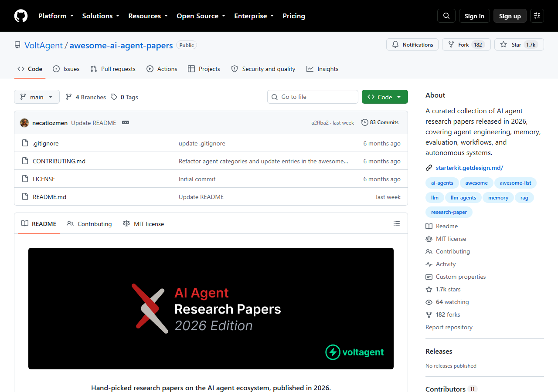The width and height of the screenshot is (558, 392).
Task: Click the Sign up button
Action: click(510, 16)
